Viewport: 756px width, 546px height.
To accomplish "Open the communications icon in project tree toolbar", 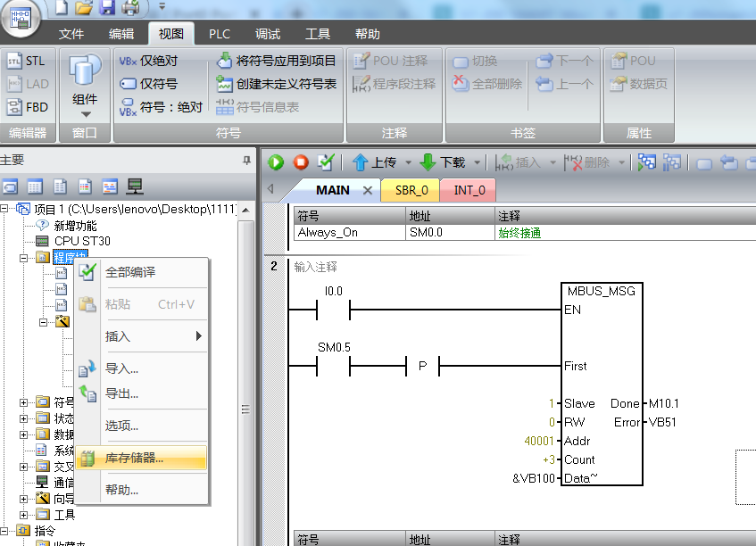I will (135, 186).
